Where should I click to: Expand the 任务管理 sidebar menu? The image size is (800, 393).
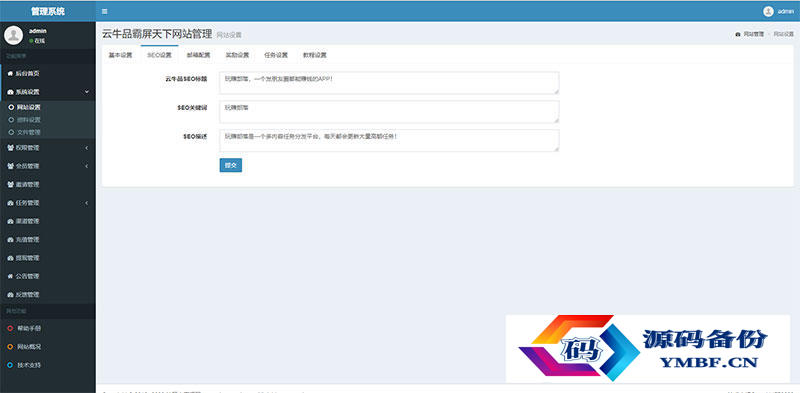click(x=47, y=203)
